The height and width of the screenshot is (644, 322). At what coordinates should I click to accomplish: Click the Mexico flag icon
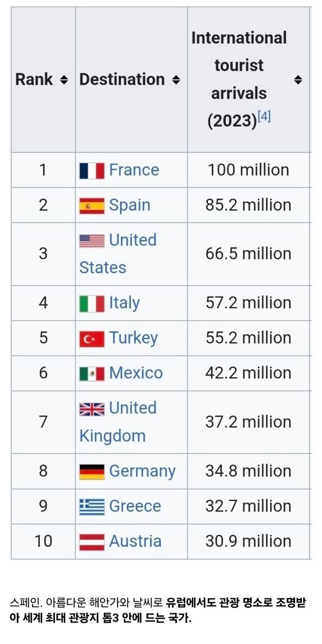(92, 373)
